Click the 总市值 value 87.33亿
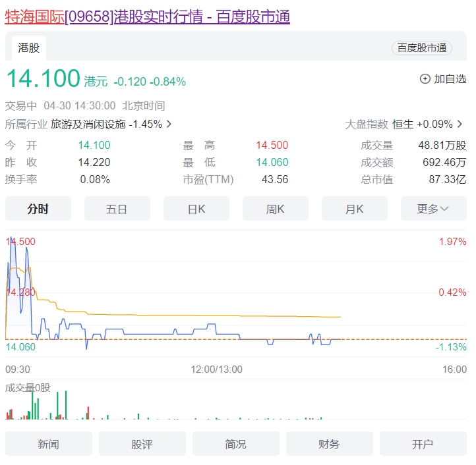 pos(448,179)
